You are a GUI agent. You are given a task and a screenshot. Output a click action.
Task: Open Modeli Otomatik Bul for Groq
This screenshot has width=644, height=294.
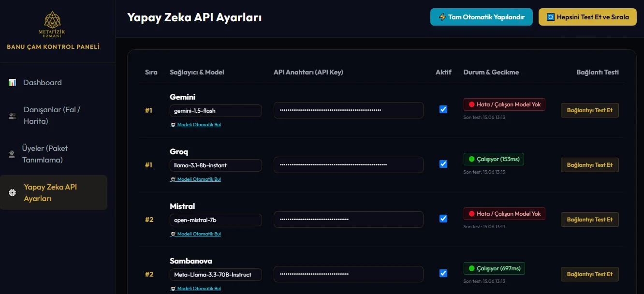(195, 179)
